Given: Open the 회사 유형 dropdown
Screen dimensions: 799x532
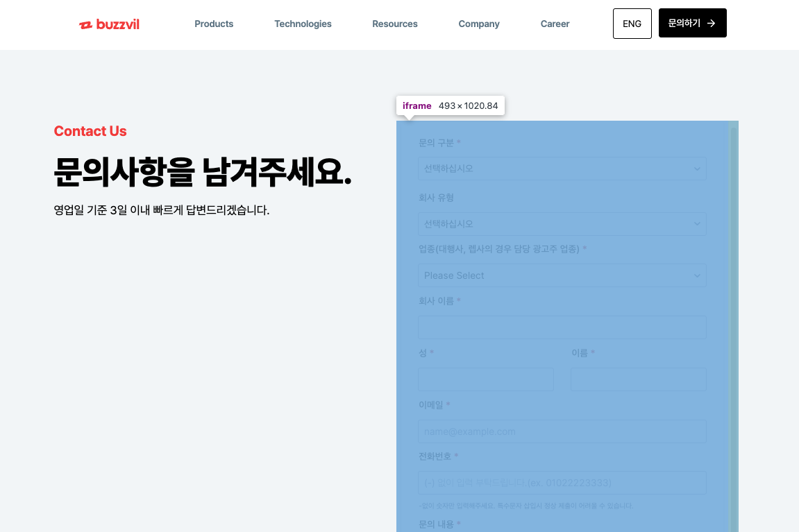Looking at the screenshot, I should point(562,223).
